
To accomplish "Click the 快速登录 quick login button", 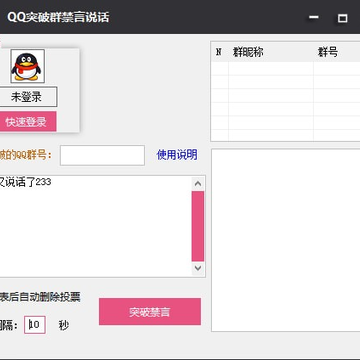I will (27, 122).
